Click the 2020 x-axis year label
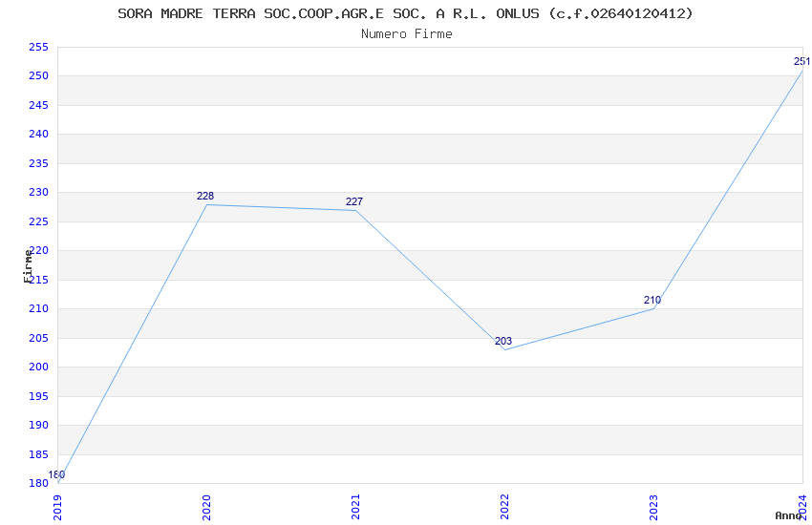The width and height of the screenshot is (812, 525). pyautogui.click(x=206, y=508)
